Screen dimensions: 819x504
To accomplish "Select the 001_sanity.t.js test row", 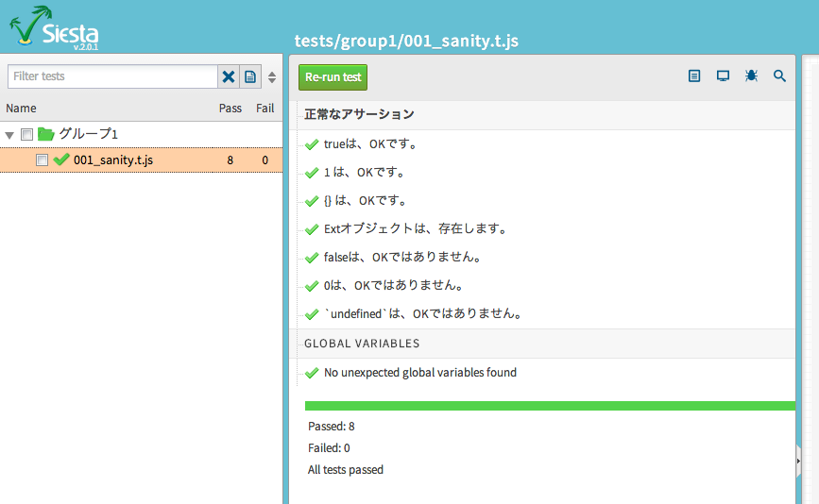I will click(141, 160).
